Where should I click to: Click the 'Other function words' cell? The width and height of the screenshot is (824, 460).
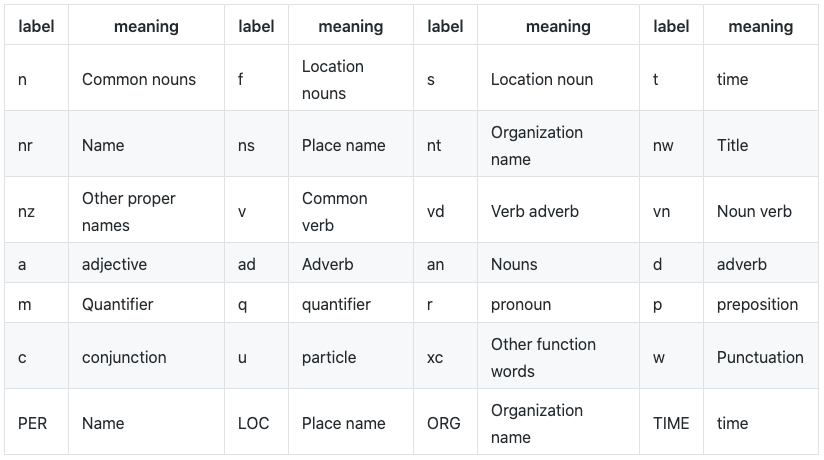pos(543,357)
